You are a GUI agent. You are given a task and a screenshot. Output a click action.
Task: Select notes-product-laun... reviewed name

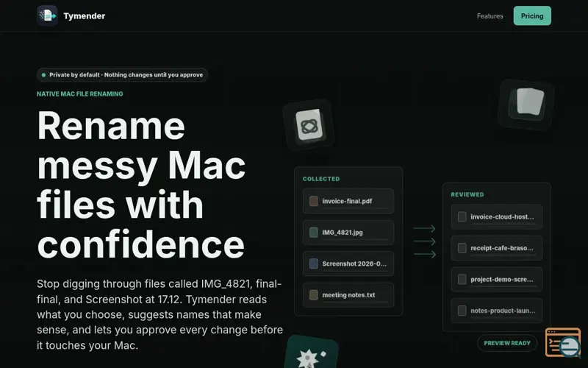(503, 311)
